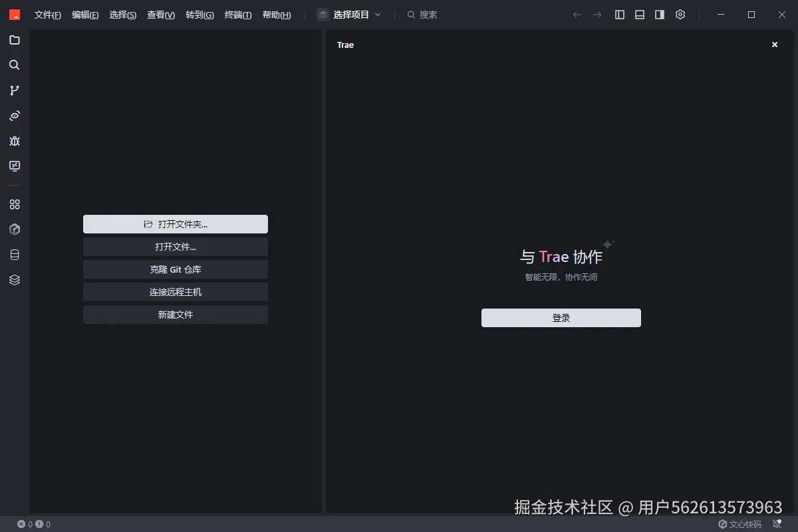Click the 登录 sign-in button
The height and width of the screenshot is (532, 798).
tap(561, 317)
